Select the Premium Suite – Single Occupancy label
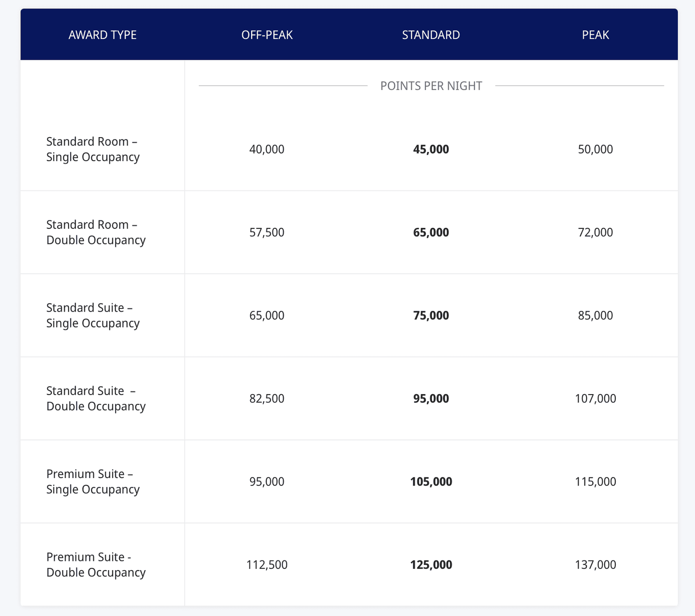Viewport: 695px width, 616px height. [x=93, y=481]
